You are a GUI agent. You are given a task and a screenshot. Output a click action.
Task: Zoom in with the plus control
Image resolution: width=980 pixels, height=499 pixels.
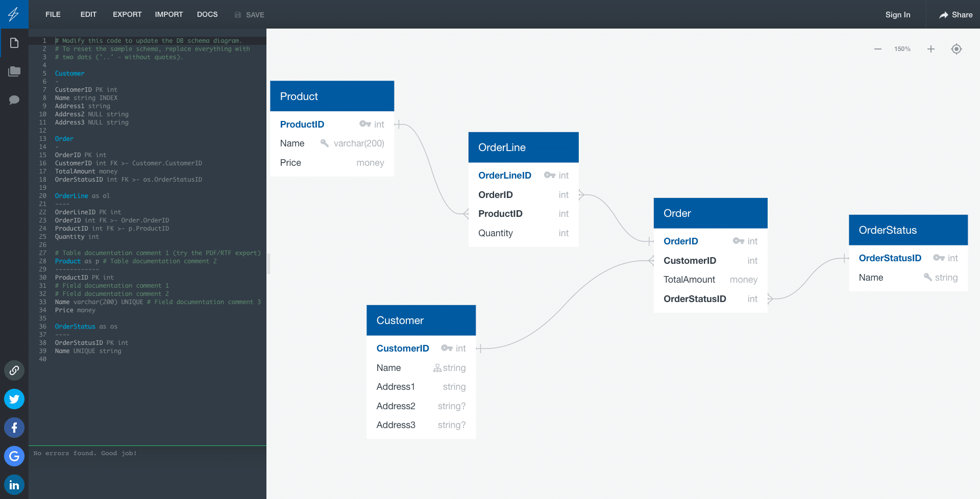pos(930,48)
